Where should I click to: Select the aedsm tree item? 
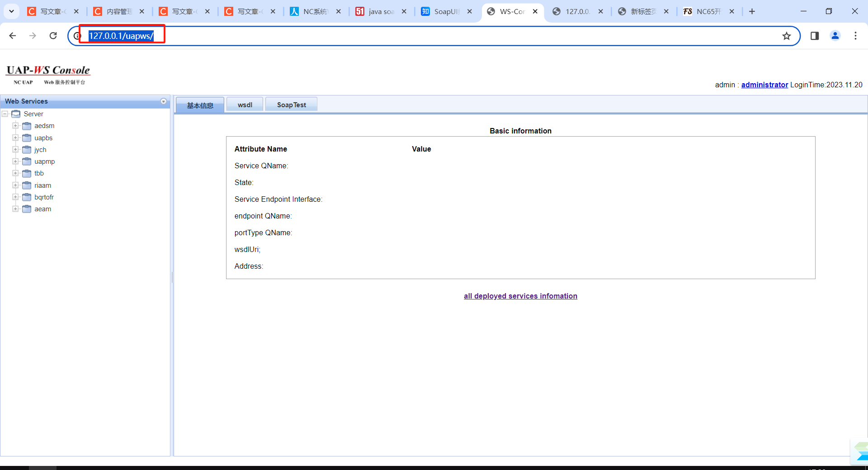click(44, 126)
